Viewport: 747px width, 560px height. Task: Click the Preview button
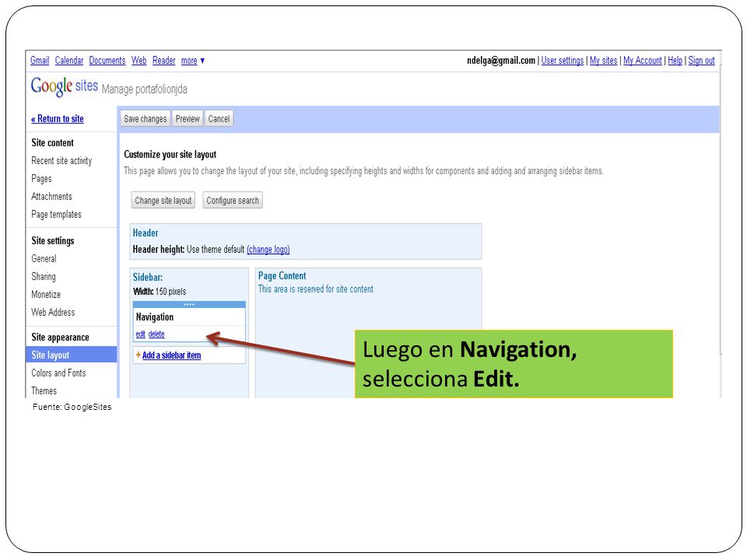pos(188,118)
